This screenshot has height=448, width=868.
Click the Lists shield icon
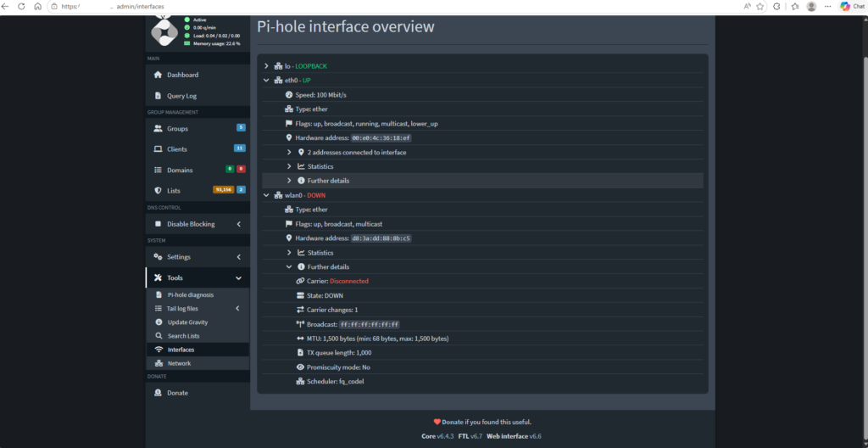tap(158, 191)
